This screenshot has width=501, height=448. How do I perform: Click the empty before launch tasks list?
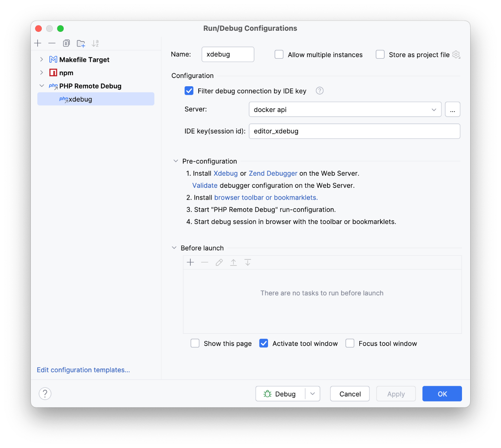point(322,301)
